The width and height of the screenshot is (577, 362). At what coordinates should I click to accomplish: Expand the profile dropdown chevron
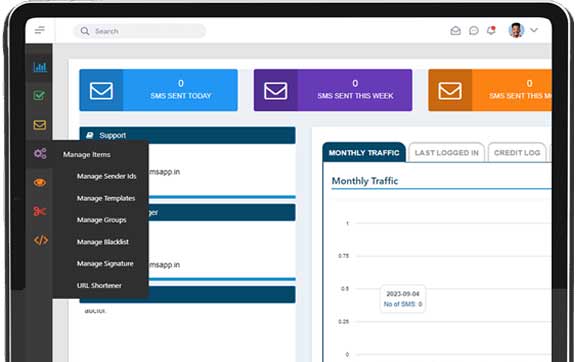pos(534,30)
